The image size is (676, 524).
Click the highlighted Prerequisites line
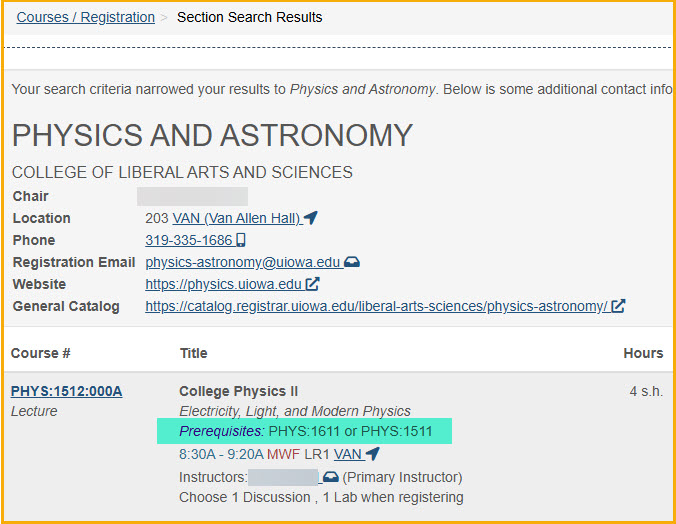[x=304, y=431]
